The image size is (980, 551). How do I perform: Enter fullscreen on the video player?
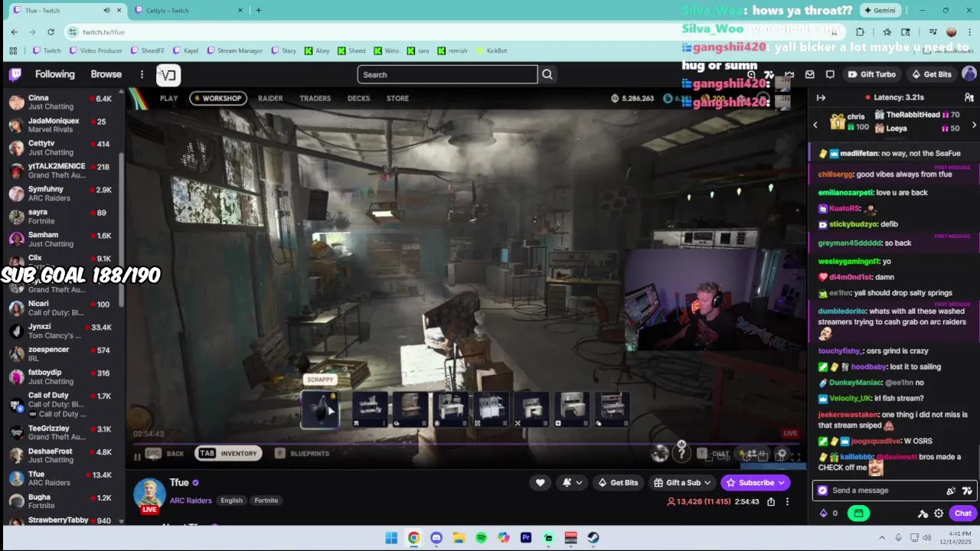(x=795, y=456)
